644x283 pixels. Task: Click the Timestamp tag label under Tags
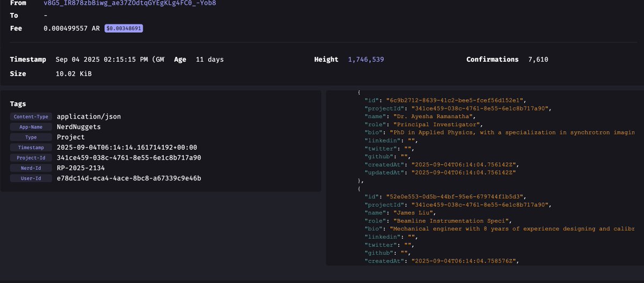click(x=31, y=148)
